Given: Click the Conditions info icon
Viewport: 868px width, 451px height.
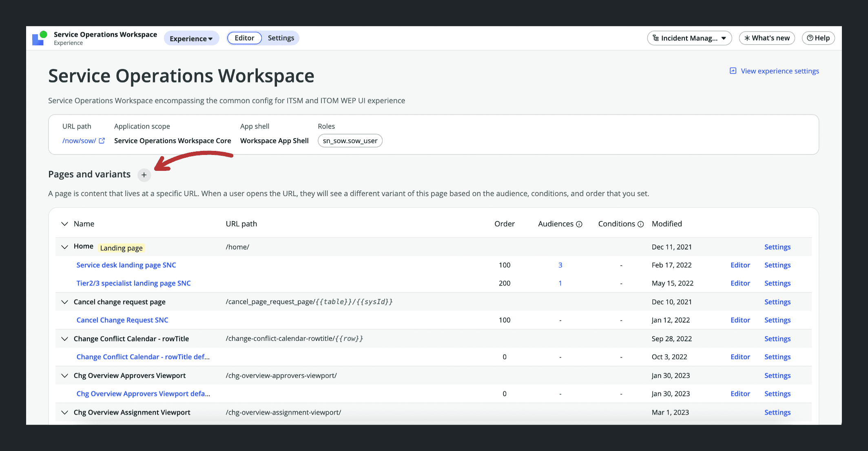Looking at the screenshot, I should pyautogui.click(x=641, y=224).
